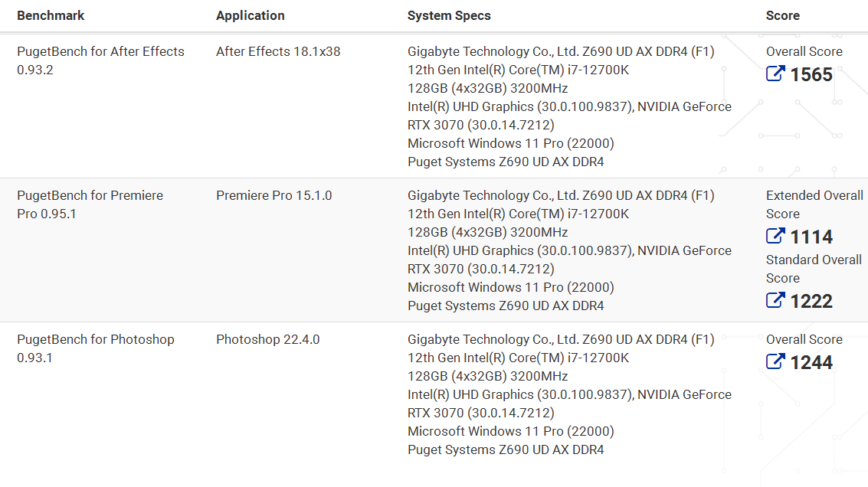Open external link icon beside score 1222
The width and height of the screenshot is (868, 487).
click(775, 301)
